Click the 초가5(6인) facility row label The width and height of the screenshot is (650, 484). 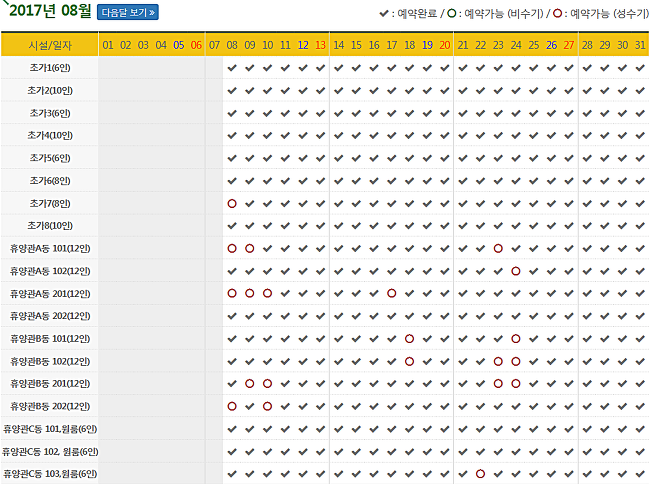(50, 158)
